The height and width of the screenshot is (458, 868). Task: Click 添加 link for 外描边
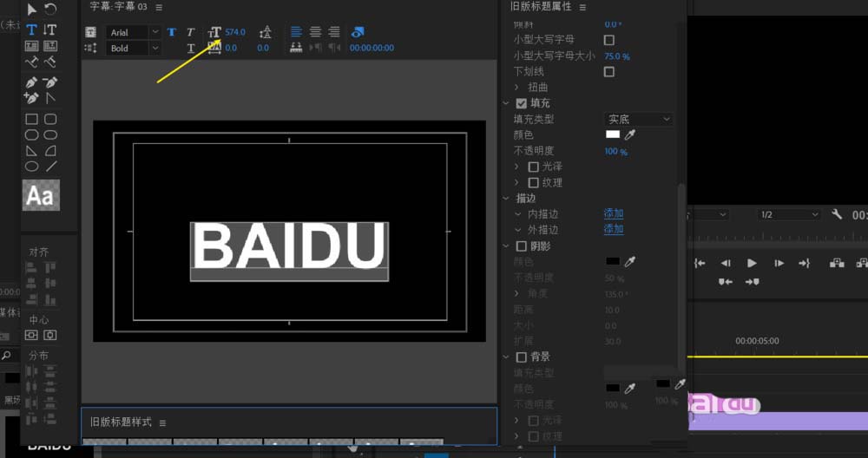614,229
